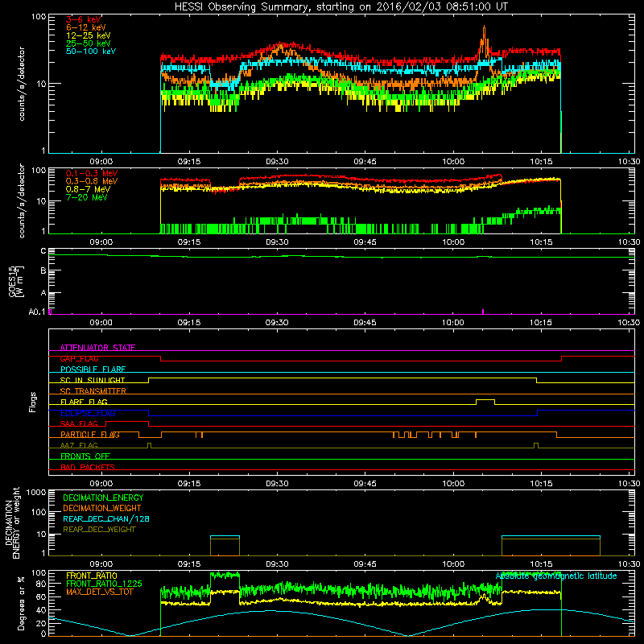The height and width of the screenshot is (644, 644).
Task: Click the counts/s/detector axis title of top plot
Action: tap(22, 84)
